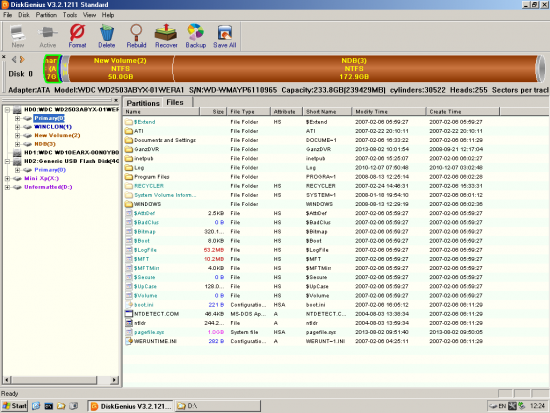Switch to the D:\ taskbar window

coord(218,406)
